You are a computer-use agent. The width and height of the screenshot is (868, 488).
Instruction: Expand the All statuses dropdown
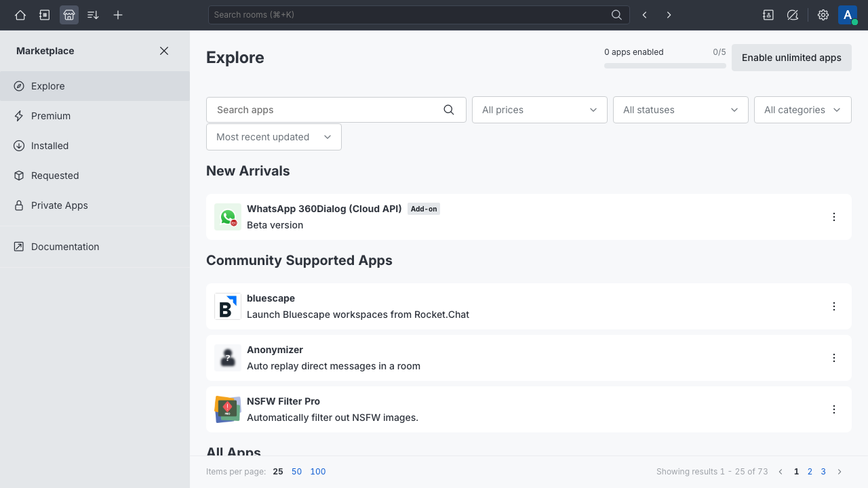681,110
